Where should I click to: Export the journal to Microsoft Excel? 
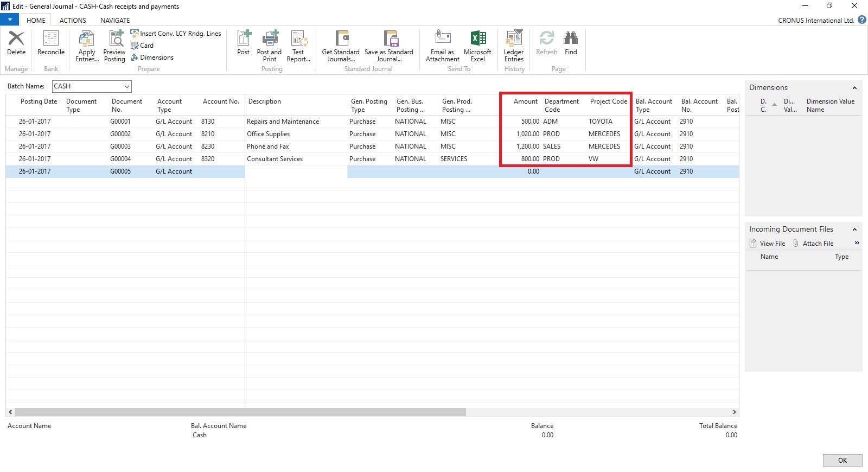coord(477,46)
